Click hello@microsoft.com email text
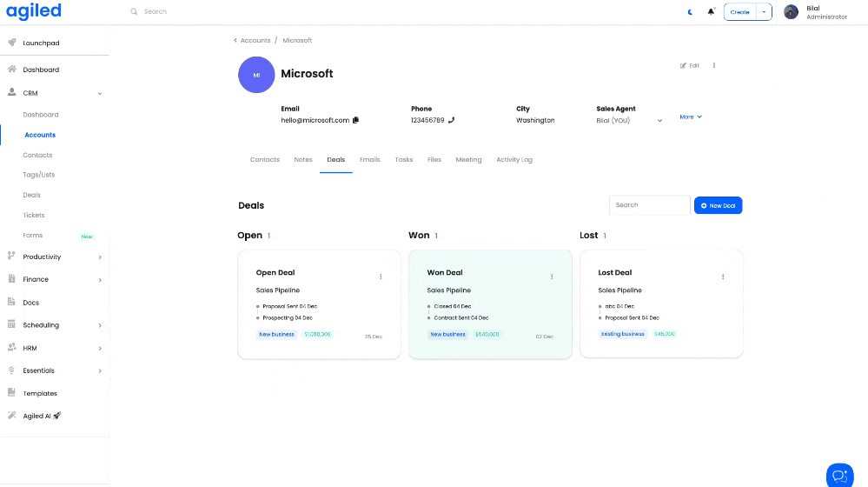The height and width of the screenshot is (487, 868). point(315,120)
